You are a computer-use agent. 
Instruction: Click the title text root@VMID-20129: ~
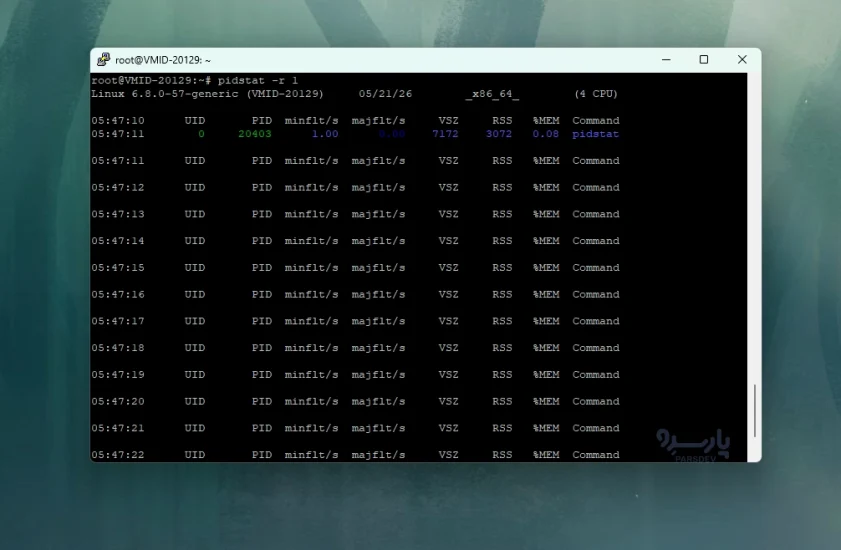click(163, 60)
